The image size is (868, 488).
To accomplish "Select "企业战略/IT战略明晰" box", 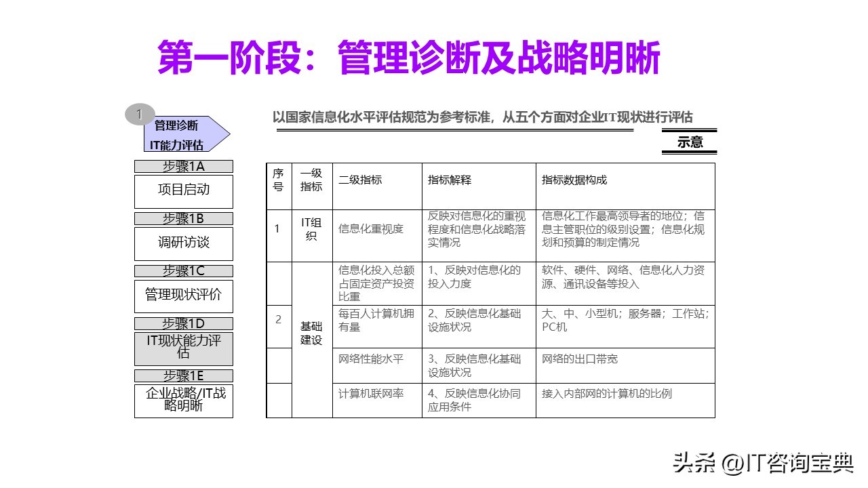I will 184,402.
